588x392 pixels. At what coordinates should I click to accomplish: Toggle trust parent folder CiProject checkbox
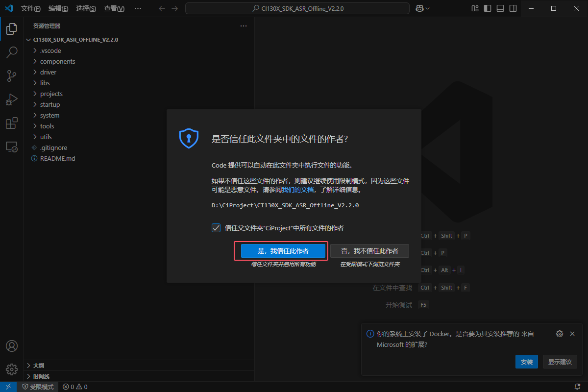[216, 228]
